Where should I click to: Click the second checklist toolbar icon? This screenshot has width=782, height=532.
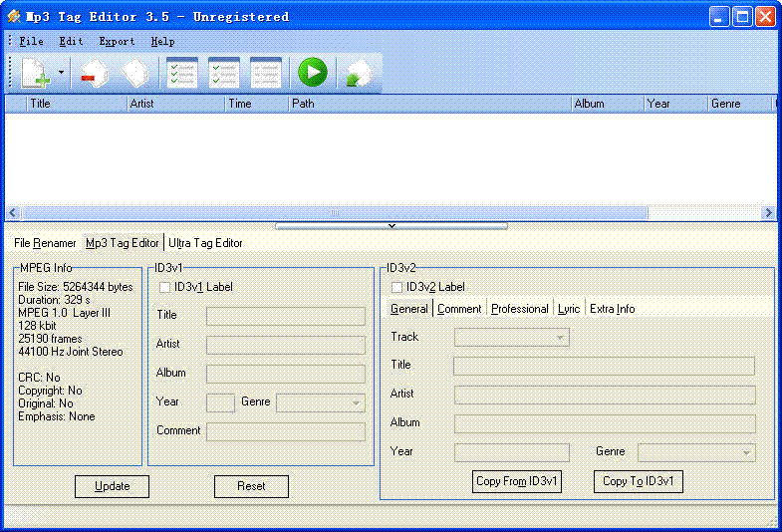(x=224, y=73)
